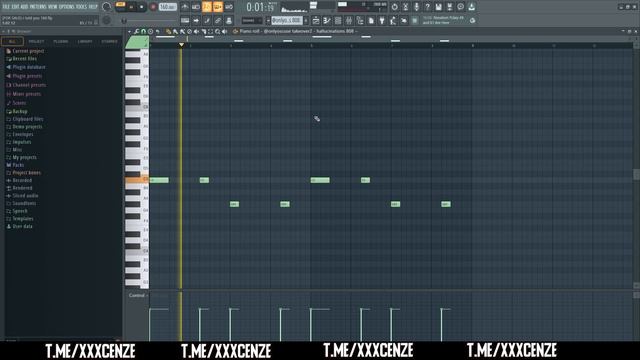Screen dimensions: 640x360
Task: Click the tempo field showing 160
Action: point(168,7)
